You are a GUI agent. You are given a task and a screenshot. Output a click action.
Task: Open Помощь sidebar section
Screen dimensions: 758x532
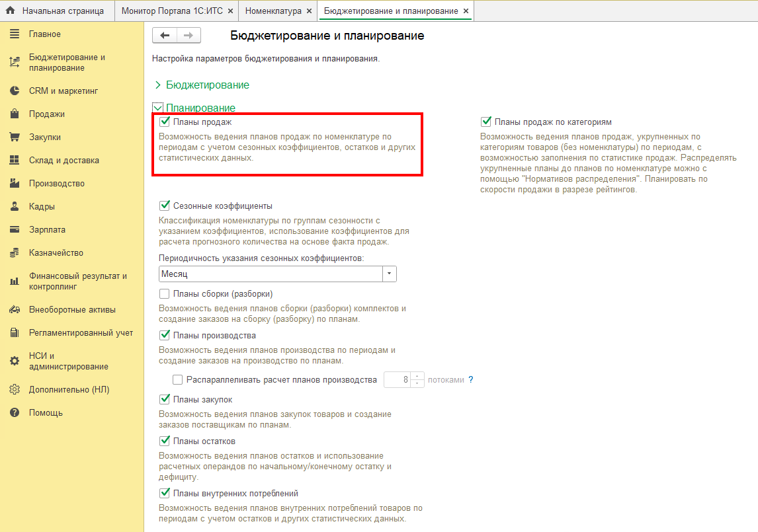pos(46,412)
